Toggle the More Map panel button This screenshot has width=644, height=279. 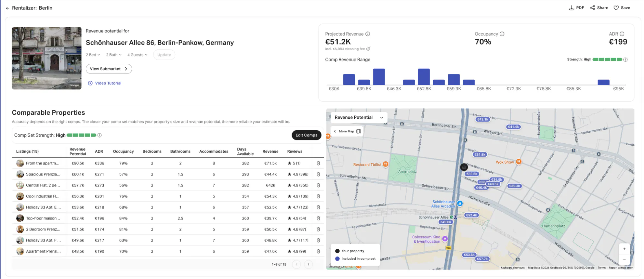click(x=347, y=131)
